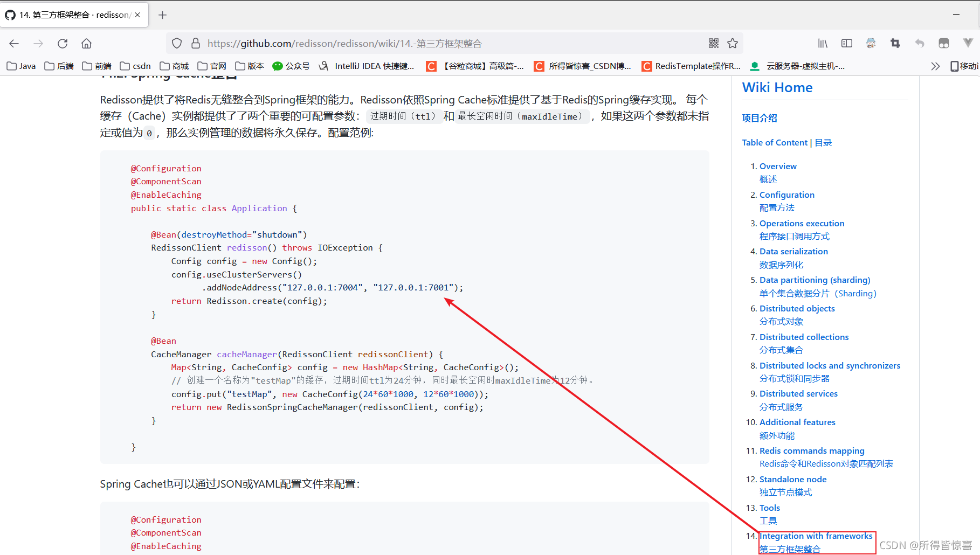980x555 pixels.
Task: Bookmark this page with the star icon
Action: coord(733,43)
